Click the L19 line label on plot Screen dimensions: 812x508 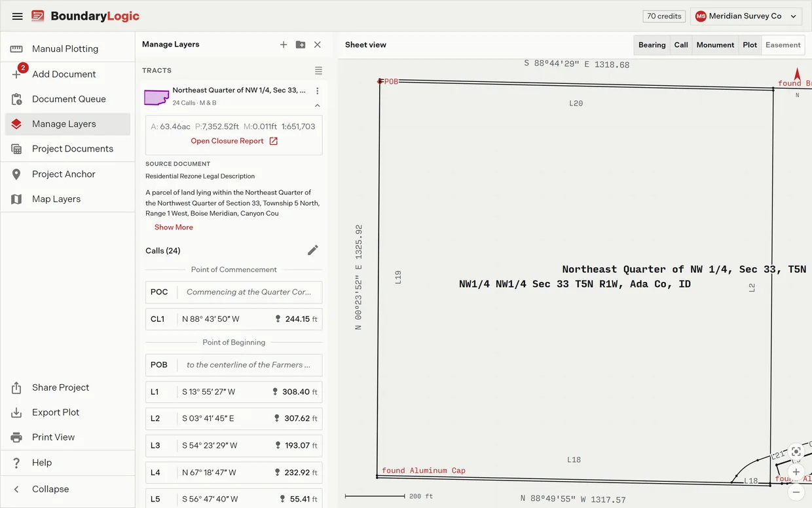[x=397, y=277]
